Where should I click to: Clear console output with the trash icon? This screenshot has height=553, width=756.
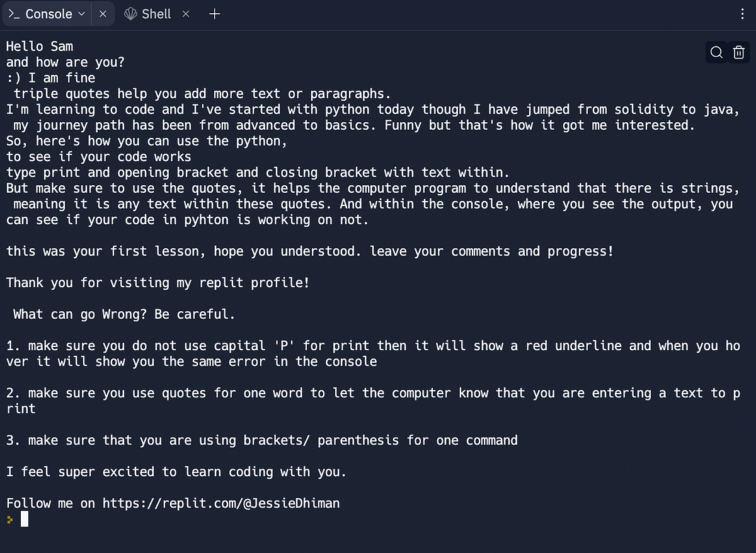pyautogui.click(x=738, y=52)
